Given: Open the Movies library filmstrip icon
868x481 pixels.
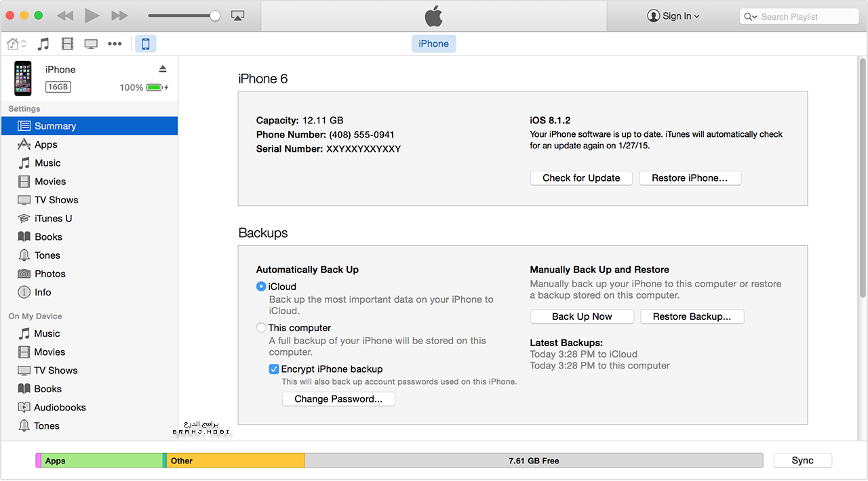Looking at the screenshot, I should tap(67, 44).
